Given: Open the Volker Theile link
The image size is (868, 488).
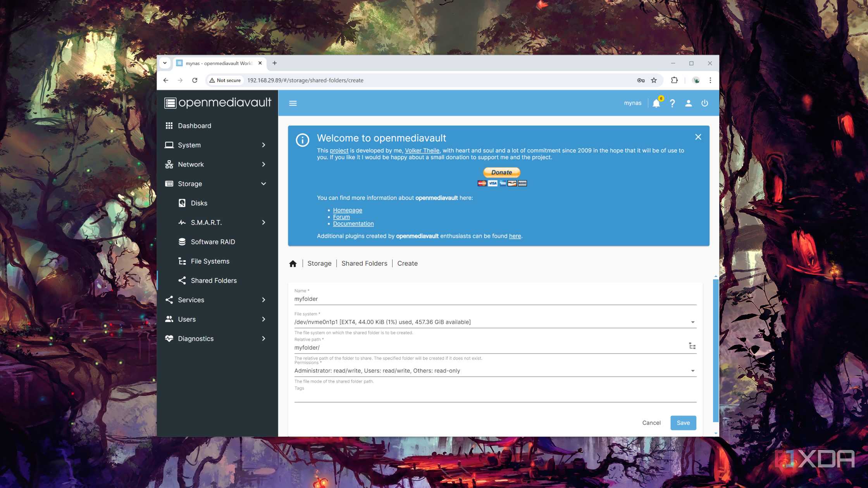Looking at the screenshot, I should [x=422, y=150].
